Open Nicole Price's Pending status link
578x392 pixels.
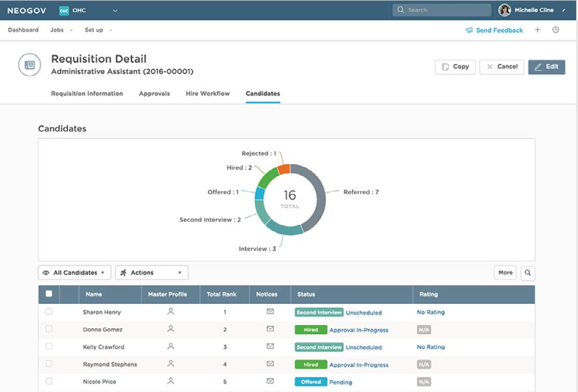pos(340,382)
